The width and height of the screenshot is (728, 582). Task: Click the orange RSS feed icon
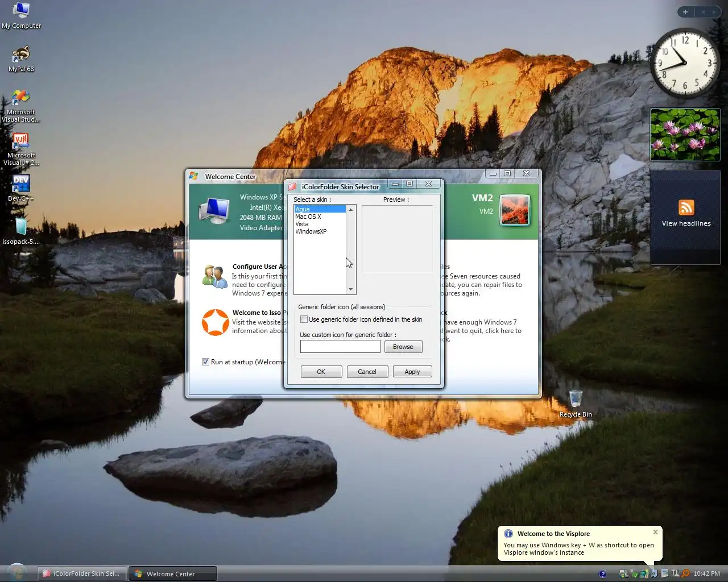(686, 207)
